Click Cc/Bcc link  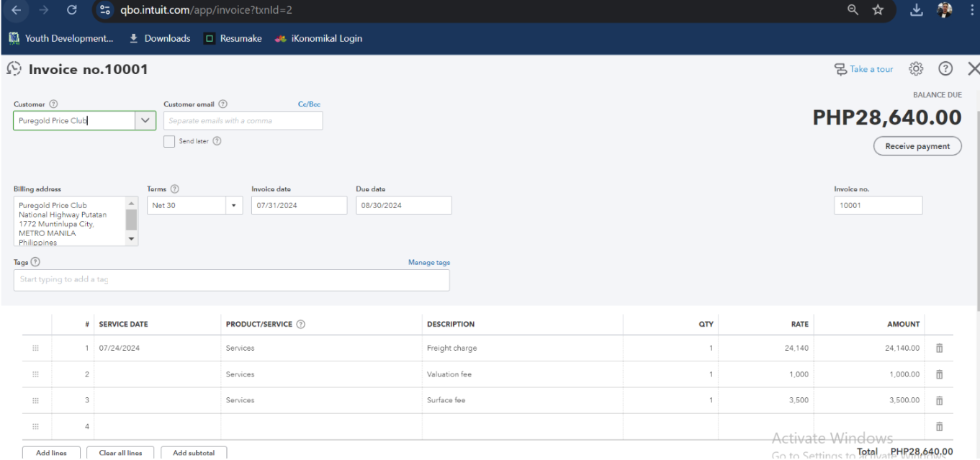point(309,104)
